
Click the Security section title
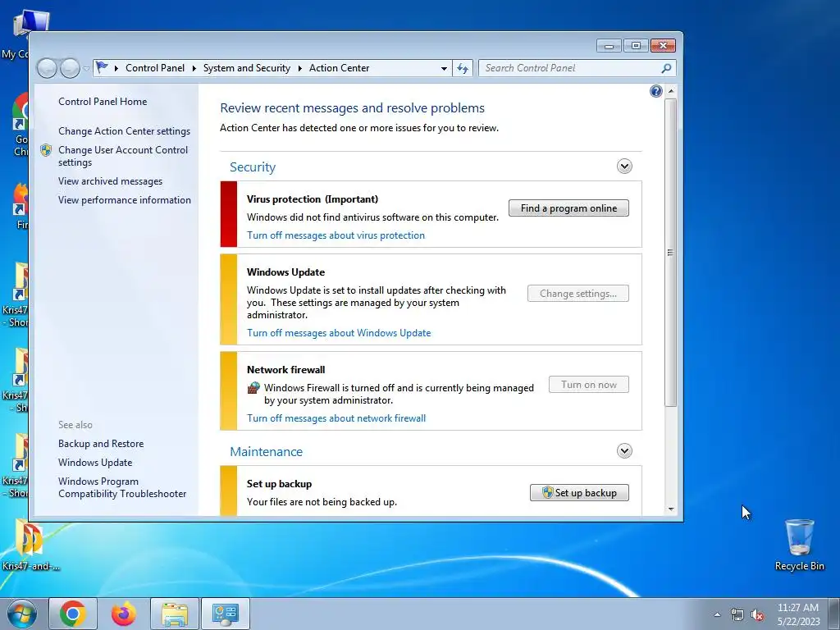253,167
